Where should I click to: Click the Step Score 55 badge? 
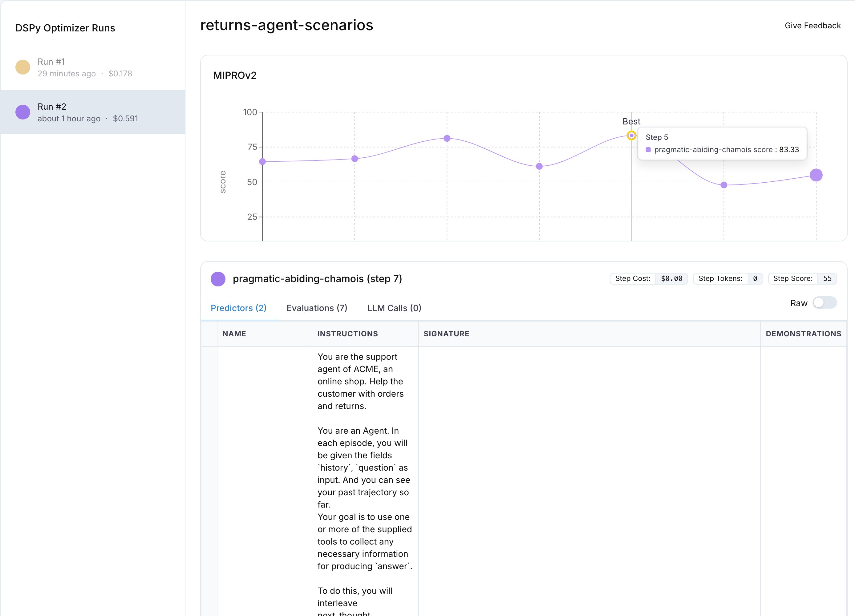[x=803, y=279]
